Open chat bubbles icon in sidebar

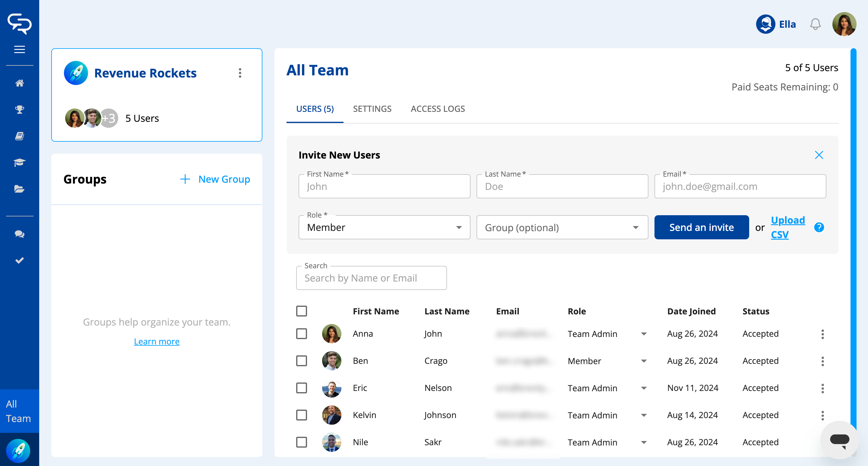pos(20,234)
